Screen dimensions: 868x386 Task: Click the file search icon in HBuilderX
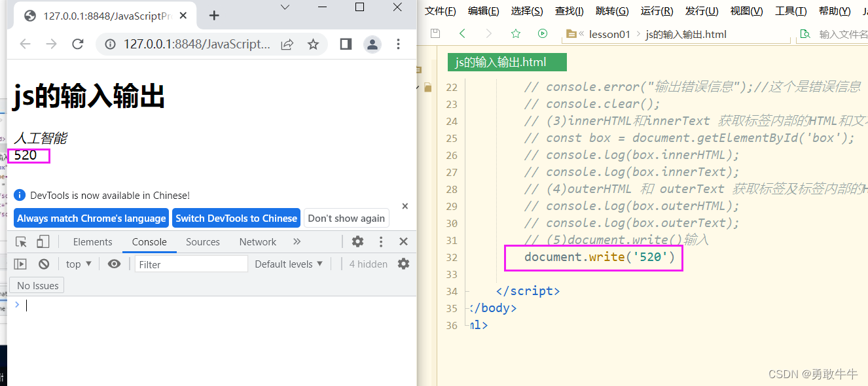point(806,34)
